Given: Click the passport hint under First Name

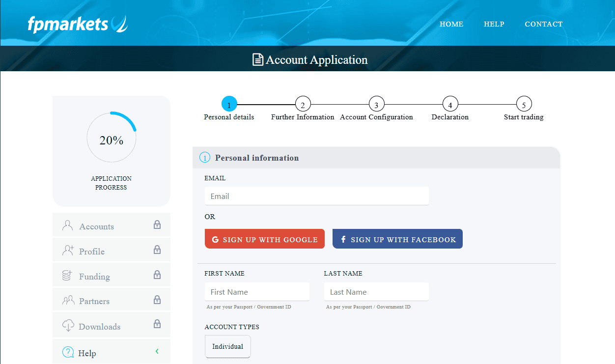Looking at the screenshot, I should [249, 307].
